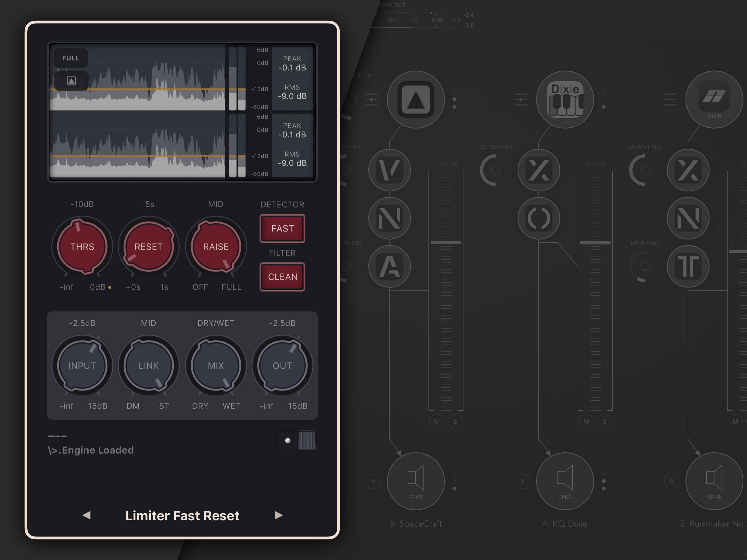Click the circular brackets effect node under Dixie
Screen dimensions: 747x560
[x=539, y=218]
